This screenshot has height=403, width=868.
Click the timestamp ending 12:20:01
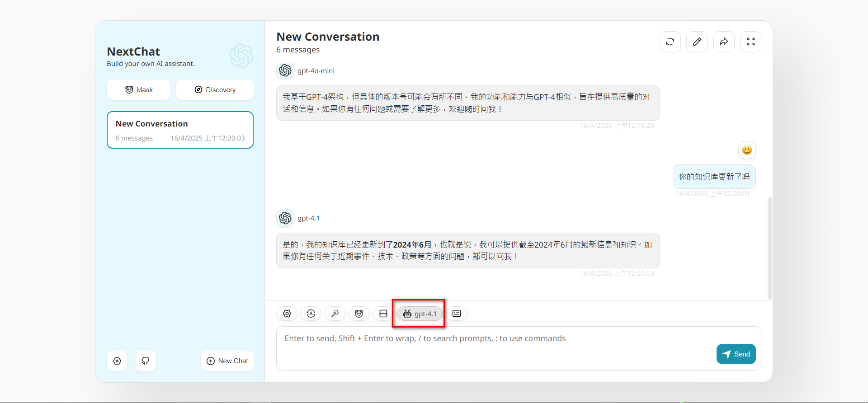click(x=713, y=194)
